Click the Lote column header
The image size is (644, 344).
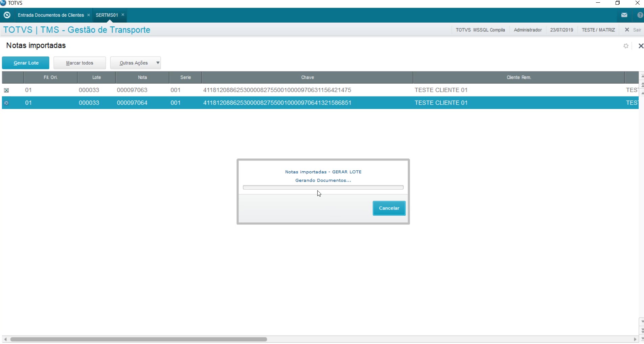coord(97,78)
